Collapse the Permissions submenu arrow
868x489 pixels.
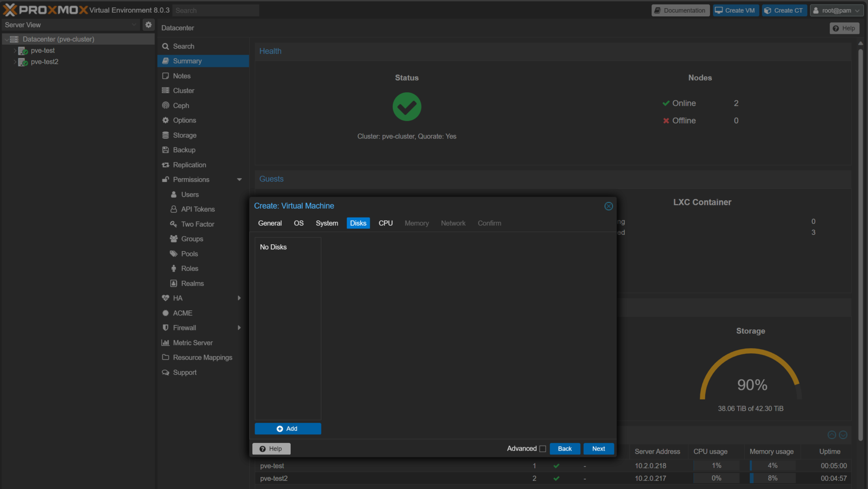point(239,180)
